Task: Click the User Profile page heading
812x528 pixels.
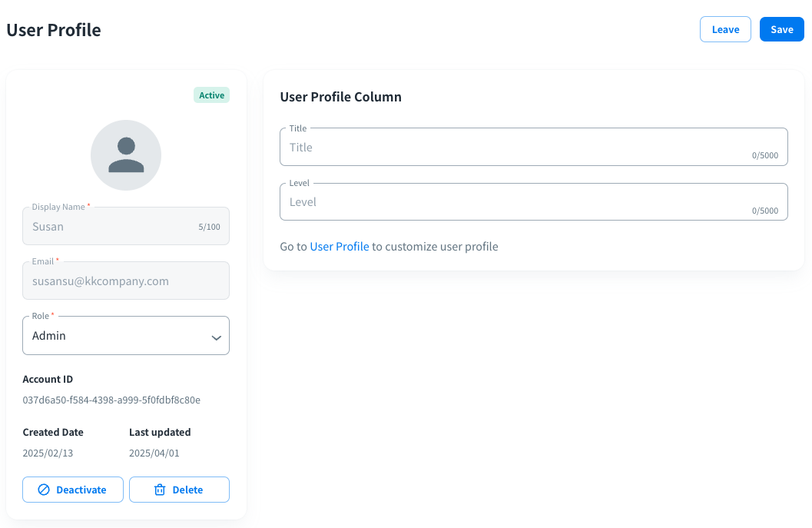Action: (54, 30)
